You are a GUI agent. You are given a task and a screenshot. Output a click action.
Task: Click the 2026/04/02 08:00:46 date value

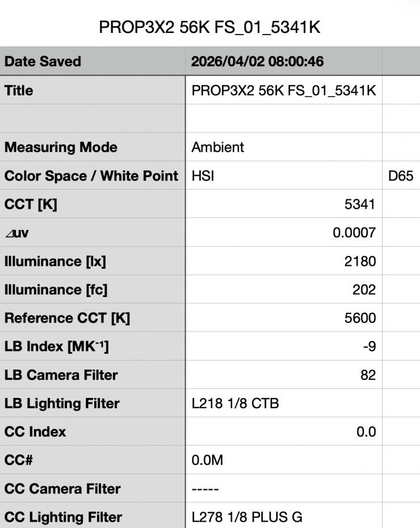[257, 61]
